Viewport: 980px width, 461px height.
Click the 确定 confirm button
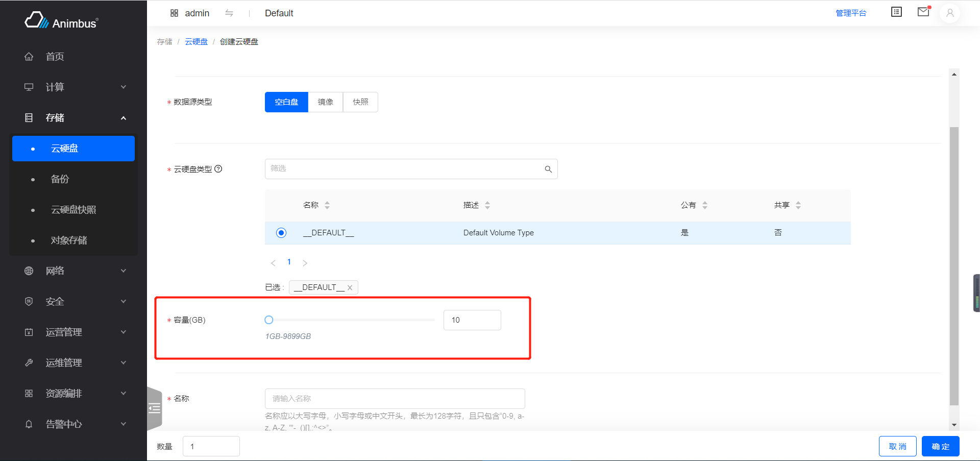940,446
